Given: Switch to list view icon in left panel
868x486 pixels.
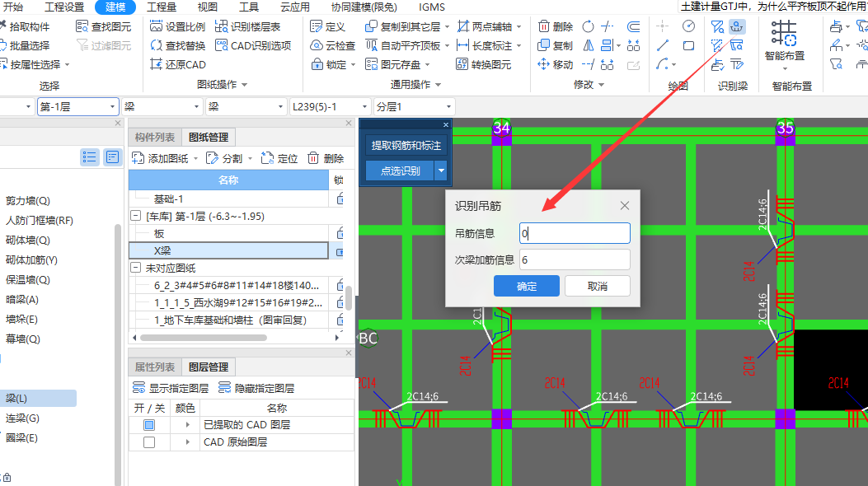Looking at the screenshot, I should click(89, 157).
